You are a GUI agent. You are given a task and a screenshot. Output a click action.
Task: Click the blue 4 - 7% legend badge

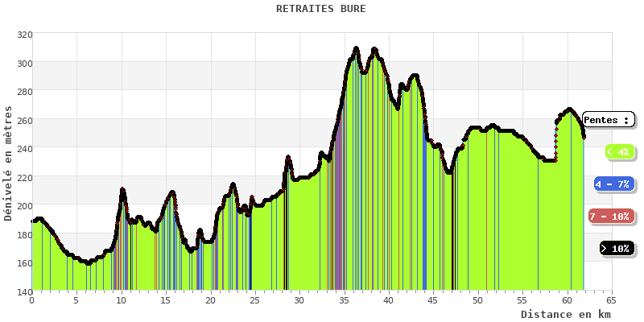[614, 184]
